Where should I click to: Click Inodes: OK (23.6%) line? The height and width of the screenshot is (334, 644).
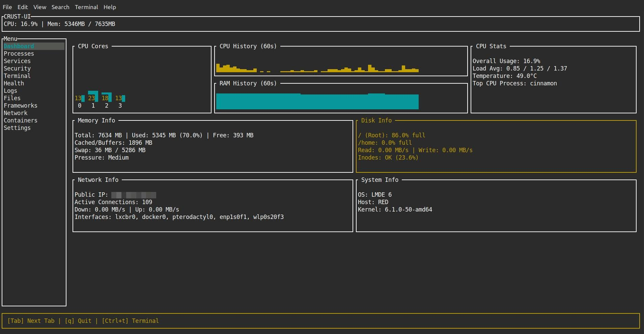(x=388, y=158)
